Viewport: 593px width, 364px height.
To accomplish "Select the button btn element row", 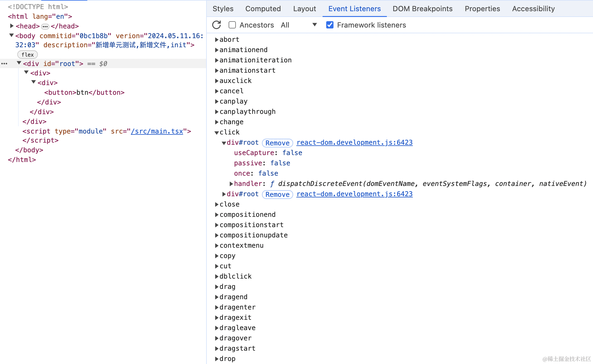I will pos(84,92).
